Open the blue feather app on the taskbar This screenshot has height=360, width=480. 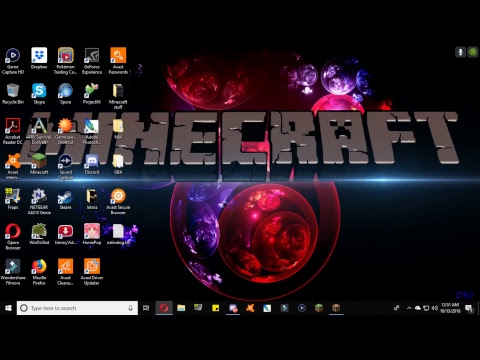pyautogui.click(x=267, y=308)
